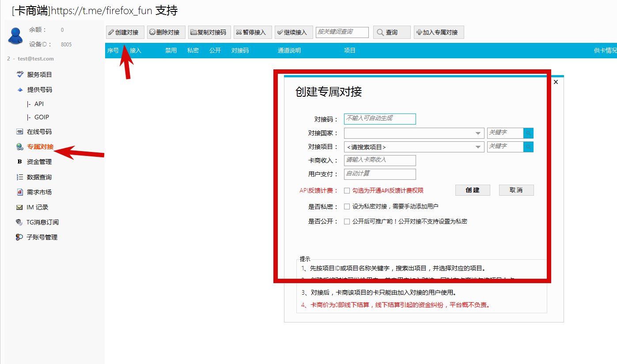This screenshot has width=617, height=364.
Task: Close the 创建专属对接 dialog
Action: [x=556, y=82]
